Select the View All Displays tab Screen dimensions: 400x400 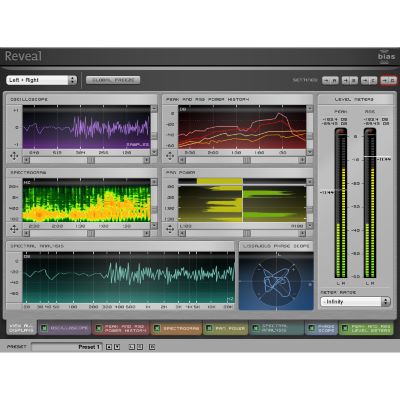click(x=21, y=328)
